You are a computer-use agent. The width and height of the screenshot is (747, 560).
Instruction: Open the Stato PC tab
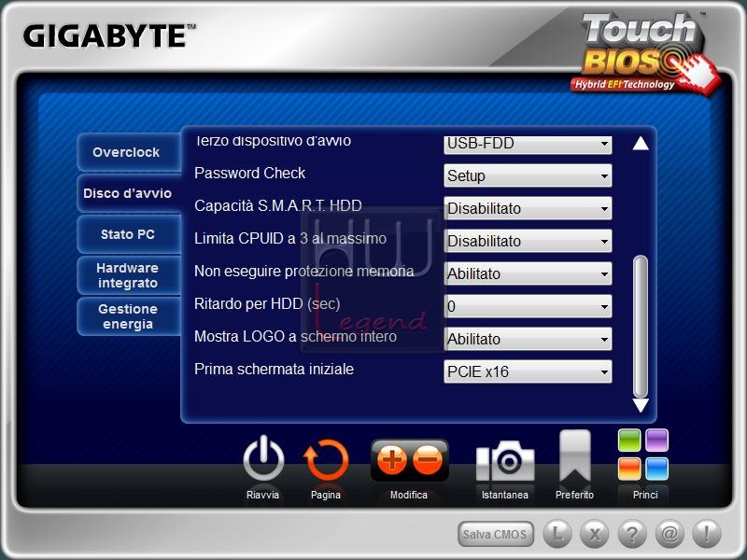pos(129,234)
